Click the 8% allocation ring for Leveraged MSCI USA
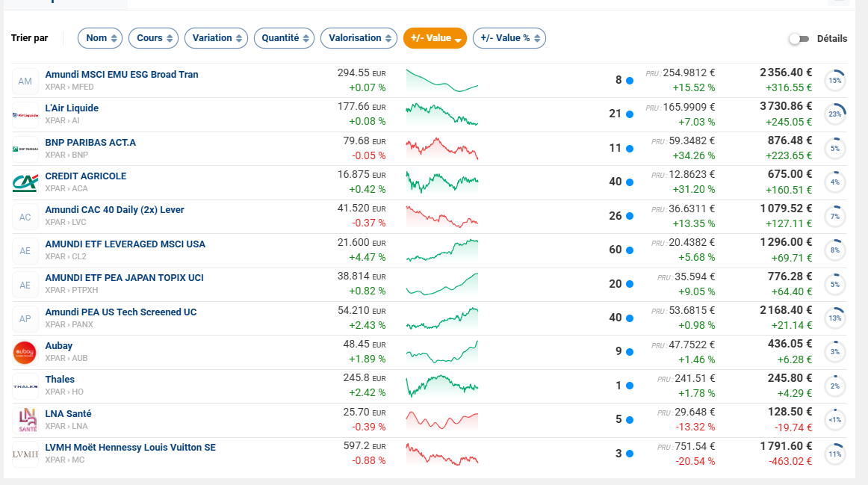The image size is (868, 485). click(835, 250)
